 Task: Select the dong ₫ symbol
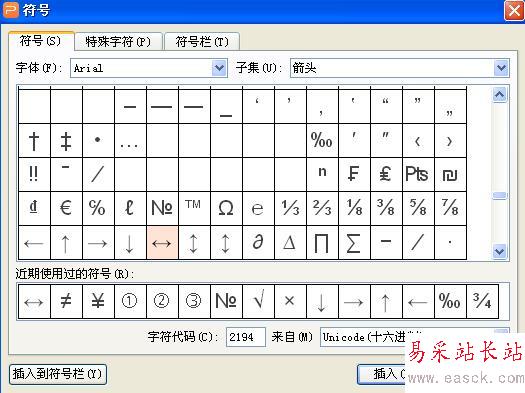(x=34, y=208)
